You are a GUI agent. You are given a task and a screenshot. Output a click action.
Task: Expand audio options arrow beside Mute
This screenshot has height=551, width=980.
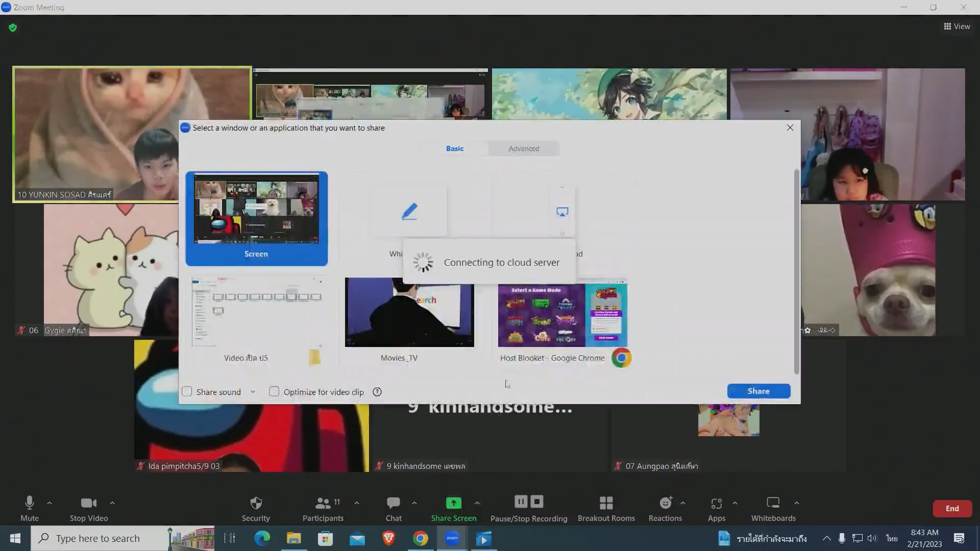(x=50, y=503)
